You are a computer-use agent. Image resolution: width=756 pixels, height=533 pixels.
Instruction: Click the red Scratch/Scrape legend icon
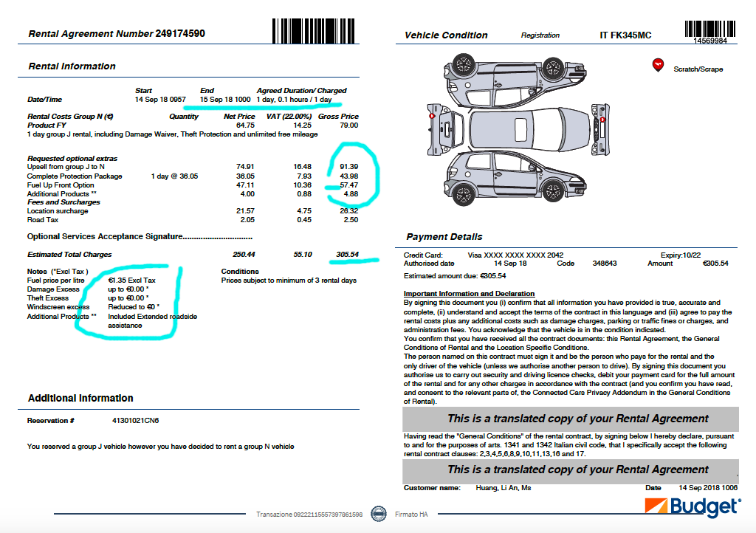tap(657, 66)
